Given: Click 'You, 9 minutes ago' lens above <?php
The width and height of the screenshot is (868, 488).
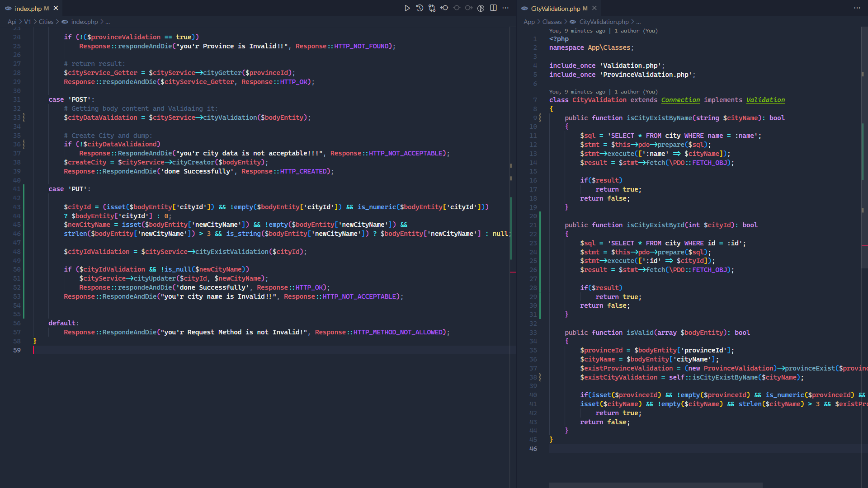Looking at the screenshot, I should (x=577, y=31).
